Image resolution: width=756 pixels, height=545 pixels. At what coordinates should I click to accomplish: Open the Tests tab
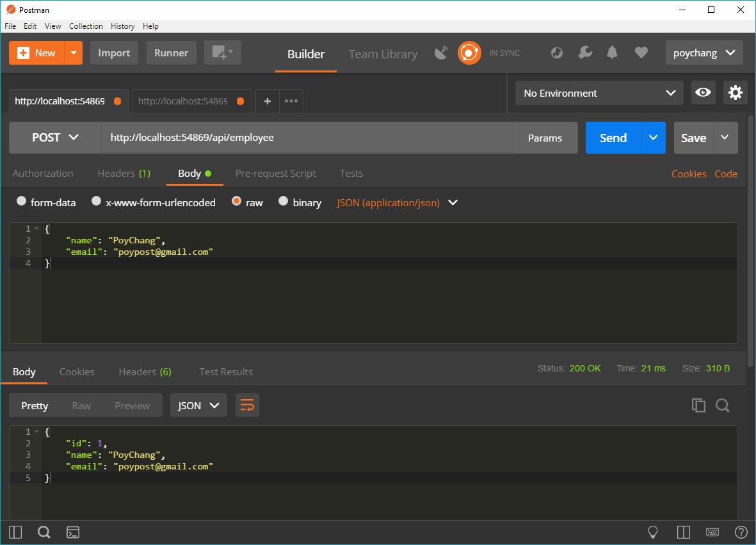[x=351, y=173]
